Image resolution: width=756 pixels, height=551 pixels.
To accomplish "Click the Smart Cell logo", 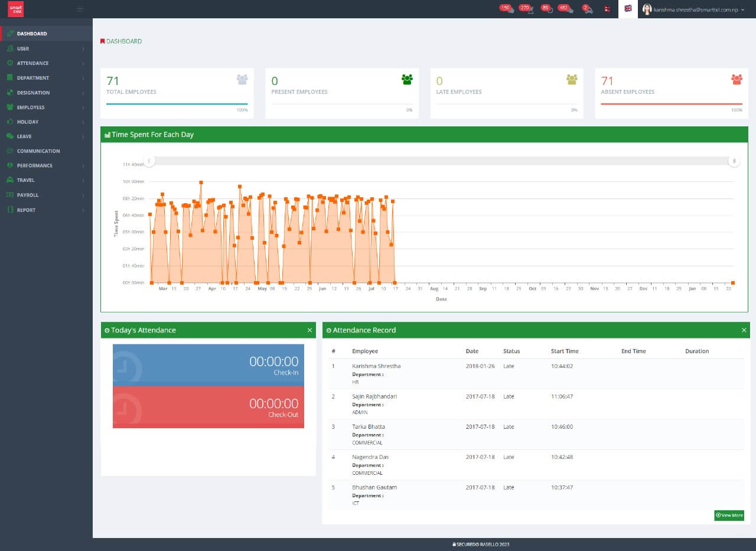I will coord(15,9).
